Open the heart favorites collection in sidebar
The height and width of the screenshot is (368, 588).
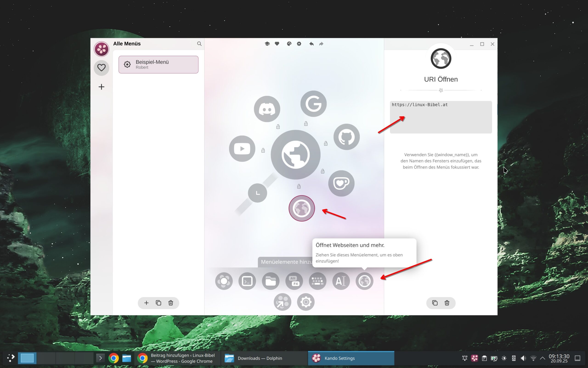101,68
